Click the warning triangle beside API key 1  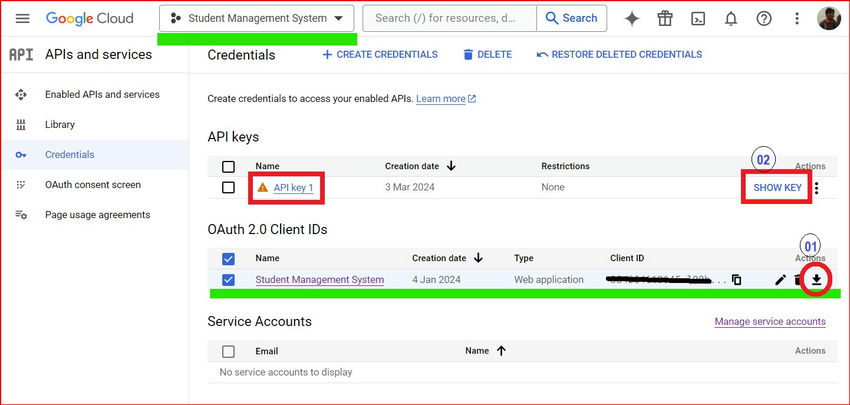(x=263, y=188)
